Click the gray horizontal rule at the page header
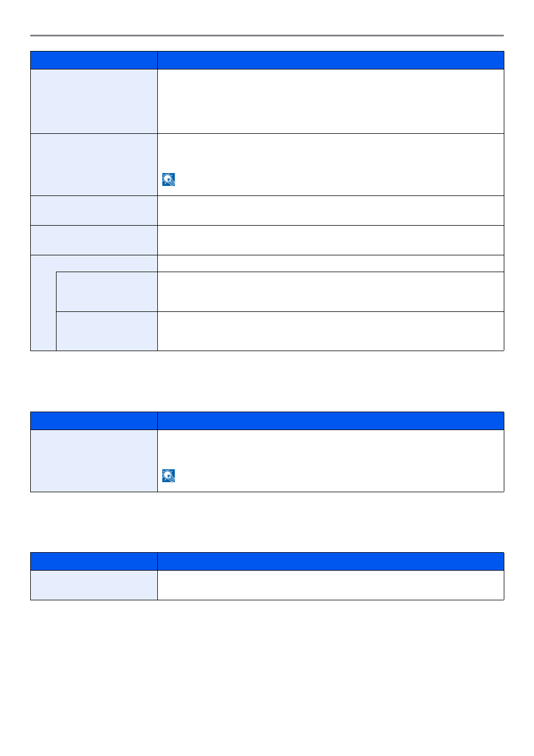534x756 pixels. pyautogui.click(x=267, y=35)
